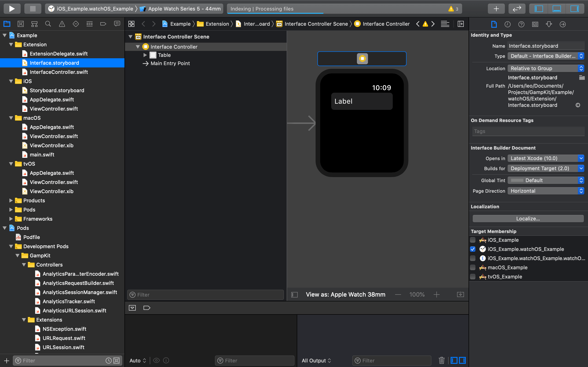Show the Identity inspector
Viewport: 588px width, 367px height.
tap(535, 24)
